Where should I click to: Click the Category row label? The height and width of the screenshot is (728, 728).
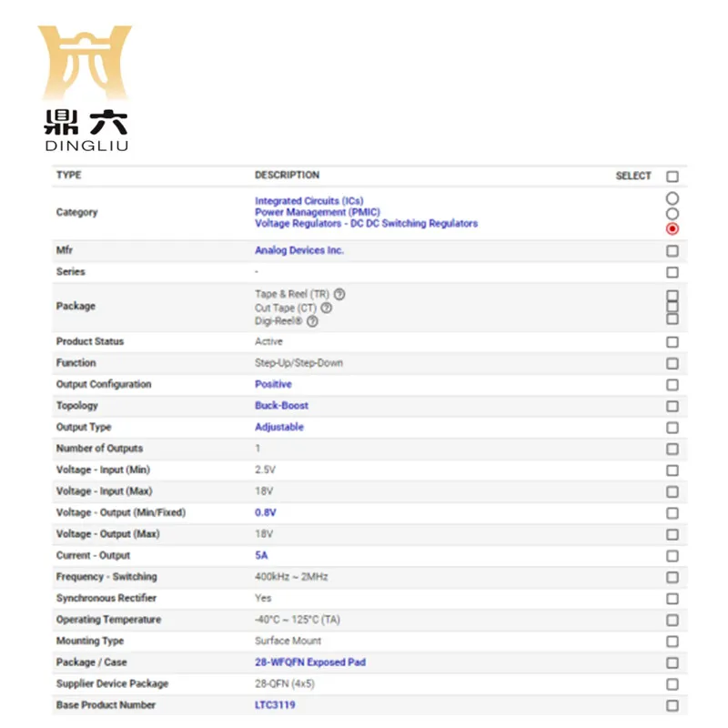click(x=76, y=212)
